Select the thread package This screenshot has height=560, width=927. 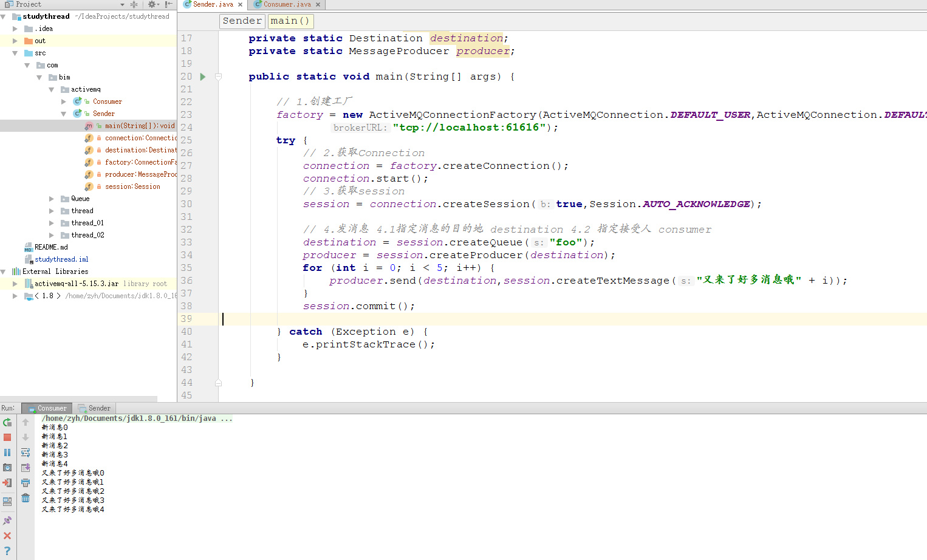coord(82,211)
